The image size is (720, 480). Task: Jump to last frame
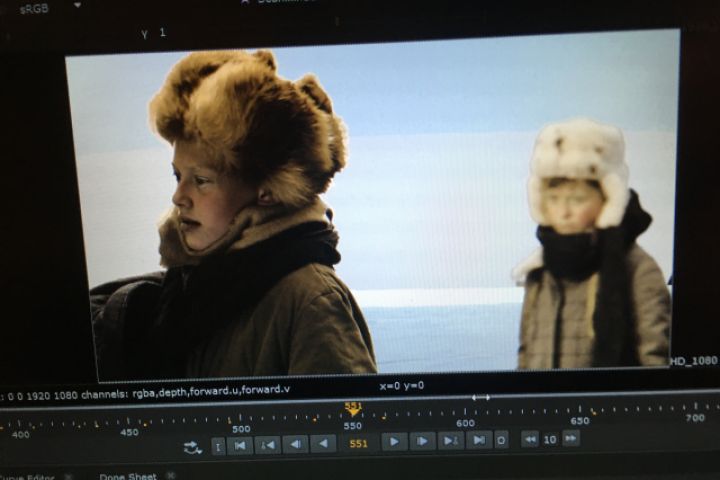478,440
